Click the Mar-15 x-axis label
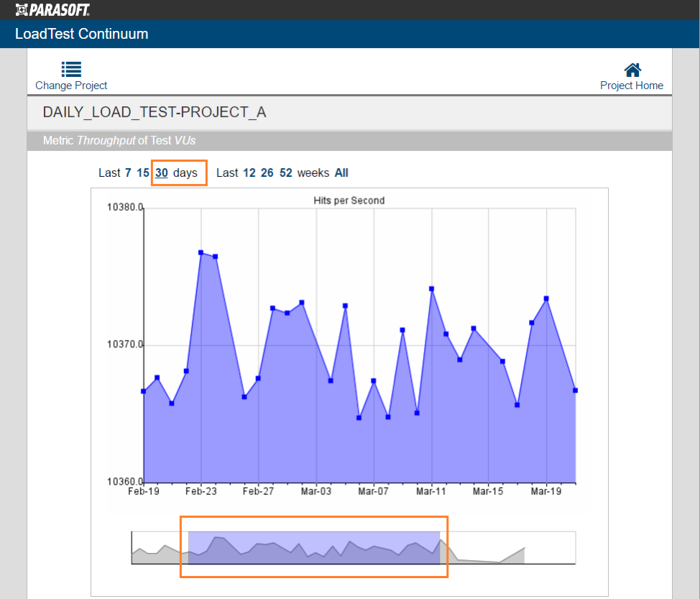 488,491
